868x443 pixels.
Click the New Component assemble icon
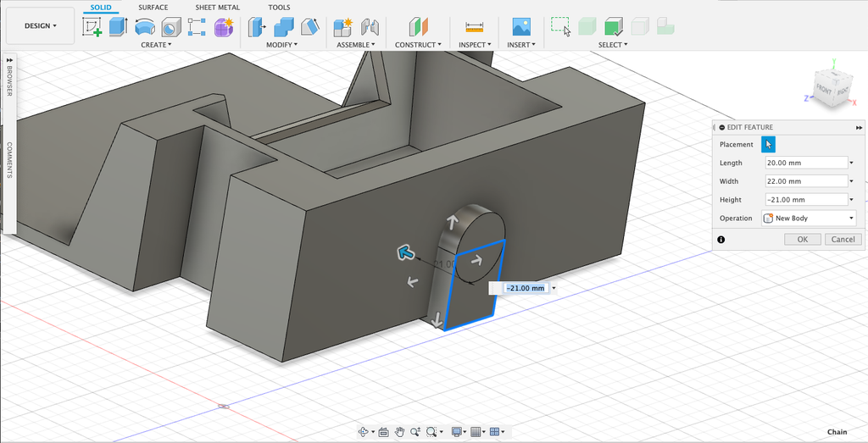tap(342, 26)
